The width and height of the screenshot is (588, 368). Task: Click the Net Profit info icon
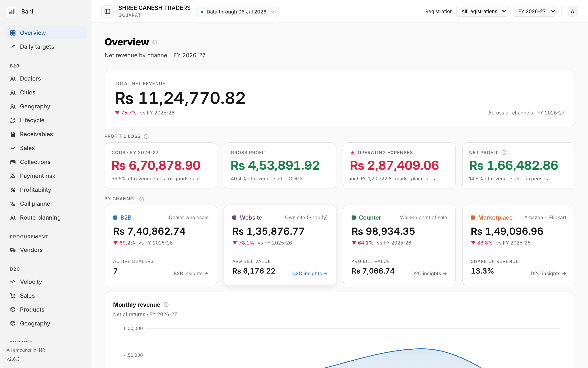[504, 153]
